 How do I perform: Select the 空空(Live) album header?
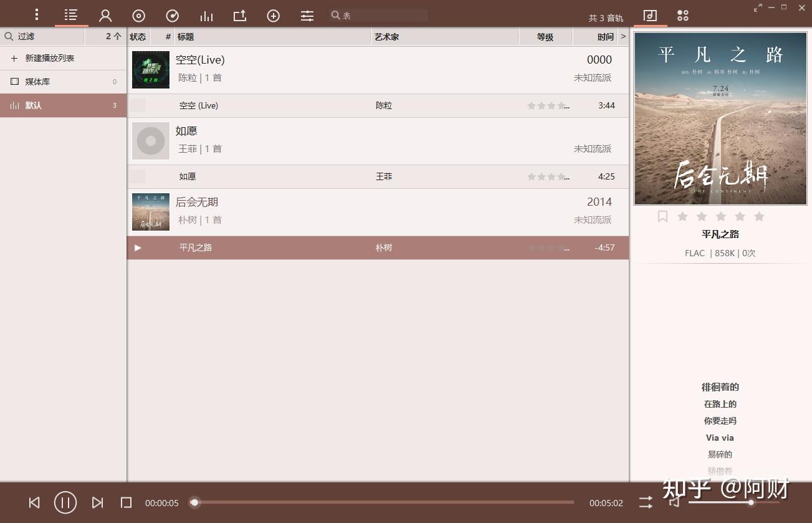378,70
